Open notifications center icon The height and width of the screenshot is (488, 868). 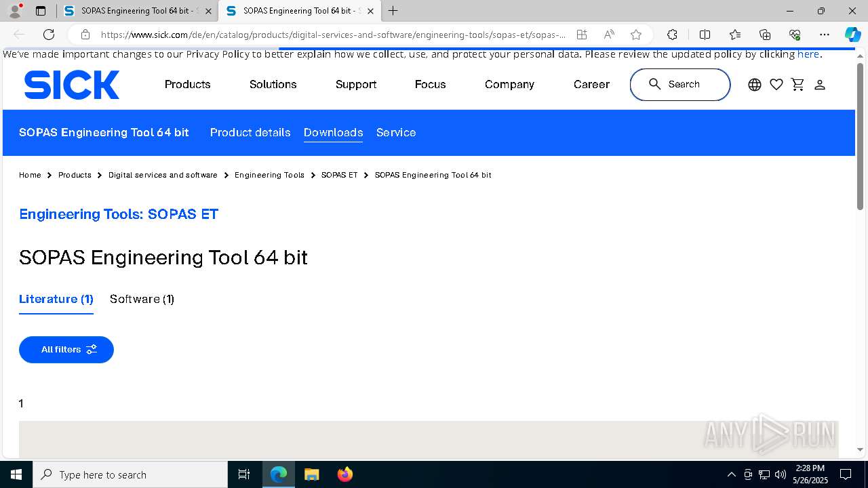(x=846, y=474)
